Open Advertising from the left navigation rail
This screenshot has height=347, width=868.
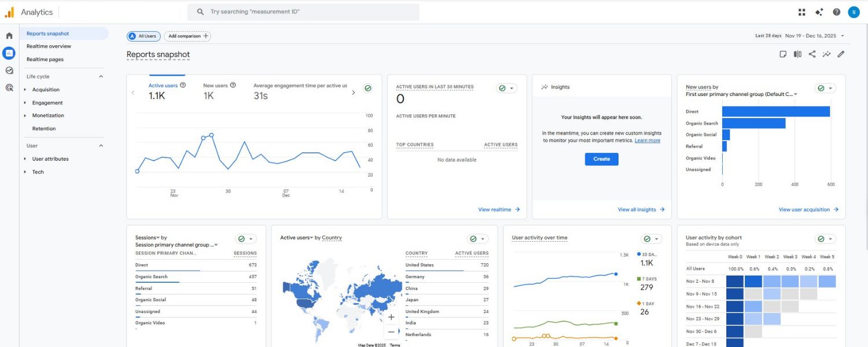(8, 88)
